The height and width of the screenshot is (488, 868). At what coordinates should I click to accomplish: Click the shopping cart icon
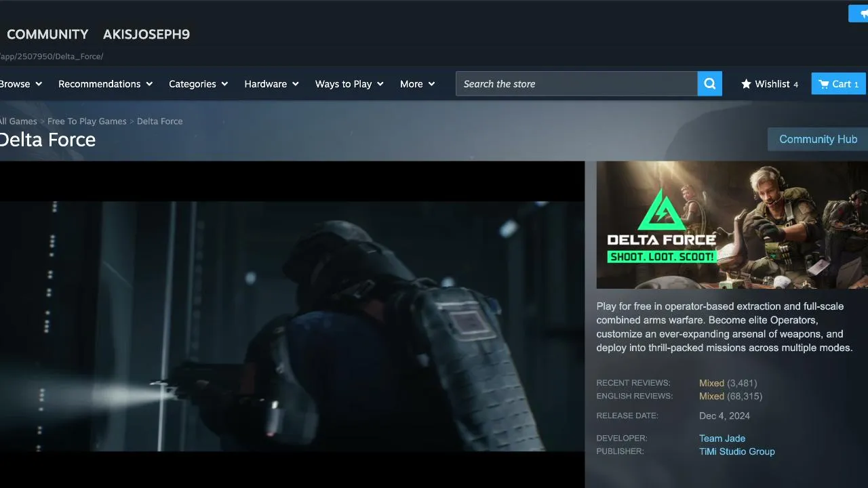[823, 84]
